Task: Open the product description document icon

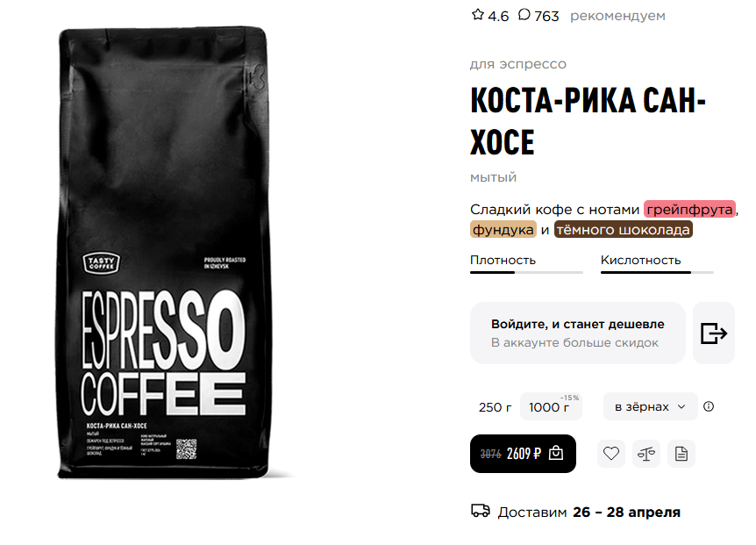Action: tap(681, 454)
